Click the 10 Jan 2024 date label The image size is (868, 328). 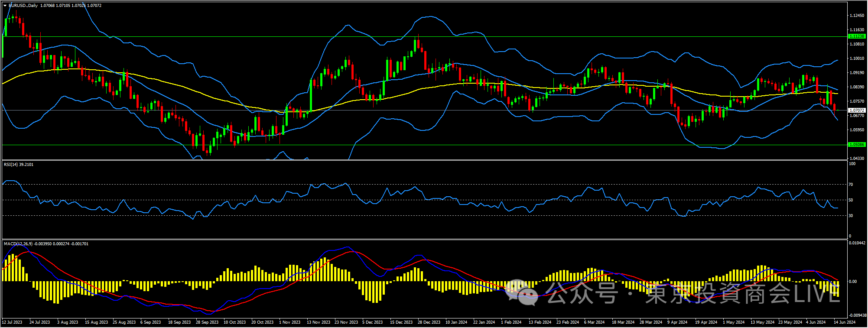456,322
